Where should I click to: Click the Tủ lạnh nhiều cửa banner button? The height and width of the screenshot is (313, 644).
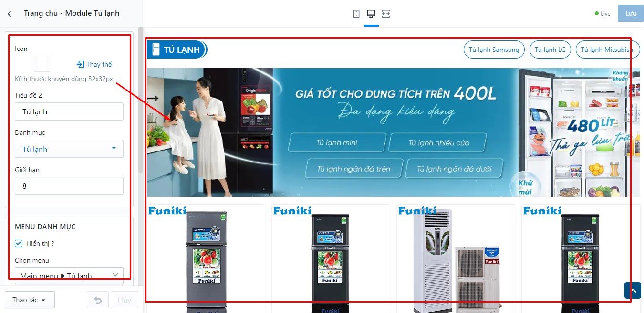click(x=438, y=142)
